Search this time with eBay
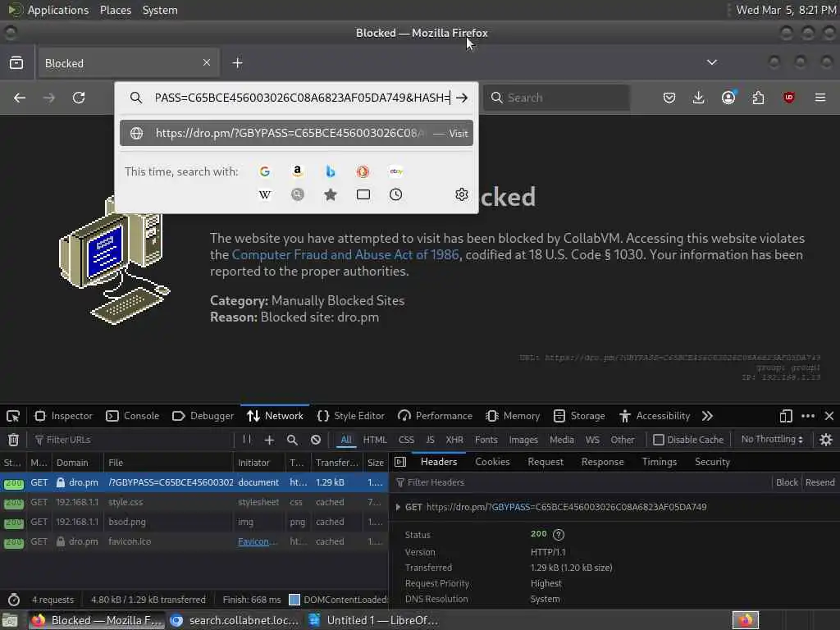 coord(396,171)
